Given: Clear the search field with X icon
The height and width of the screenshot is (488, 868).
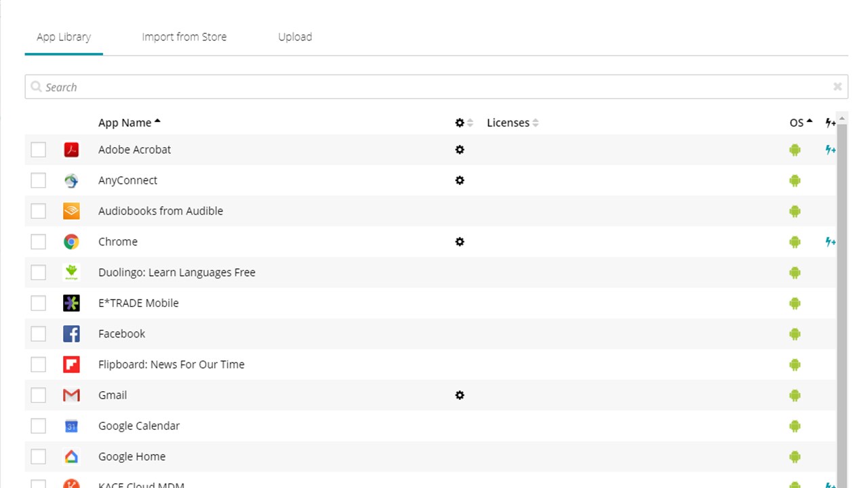Looking at the screenshot, I should [x=837, y=87].
